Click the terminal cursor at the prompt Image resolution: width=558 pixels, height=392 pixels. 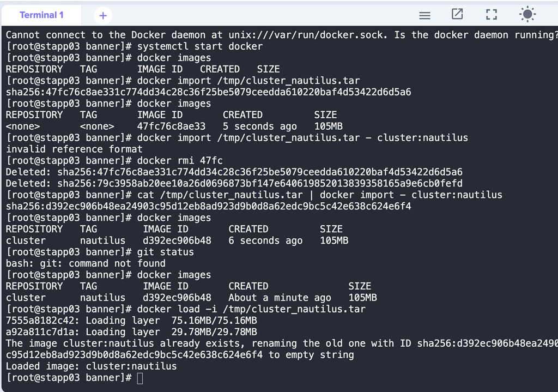(x=140, y=378)
